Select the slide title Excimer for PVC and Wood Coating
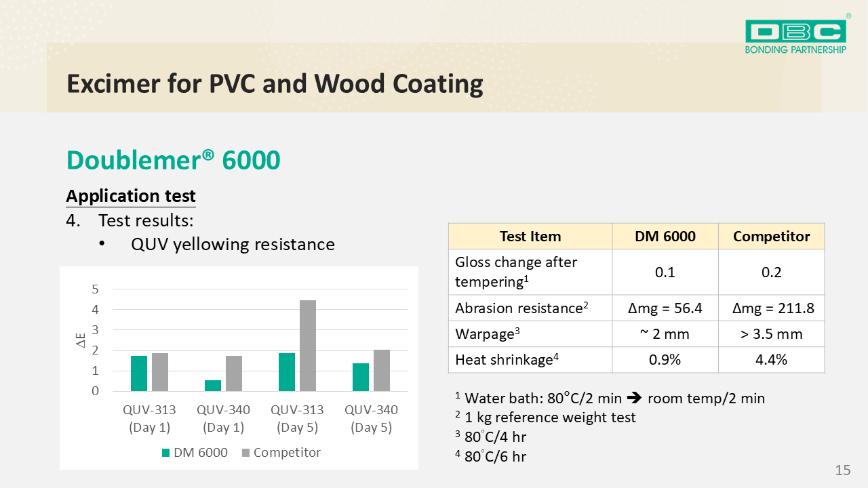The width and height of the screenshot is (868, 488). [275, 83]
